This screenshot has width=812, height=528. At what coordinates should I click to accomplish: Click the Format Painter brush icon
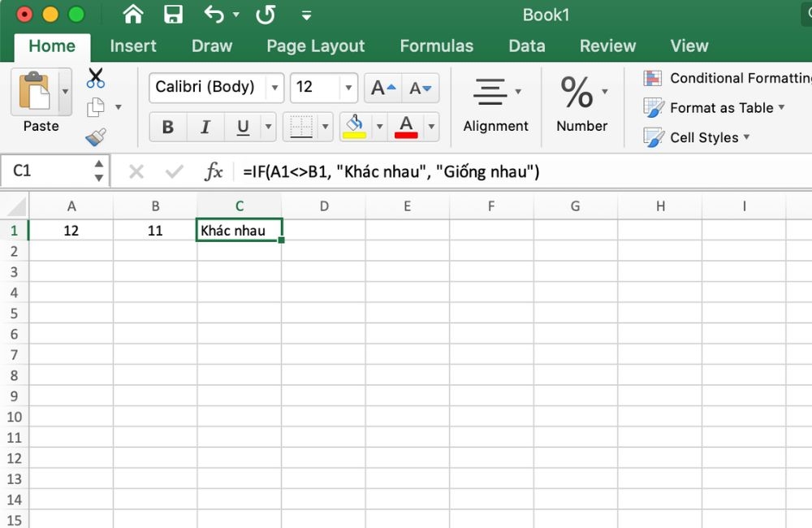96,136
